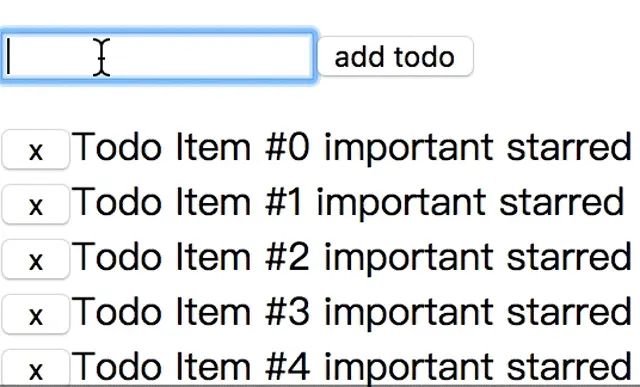
Task: Click the Todo Item #3 label text
Action: (x=191, y=311)
